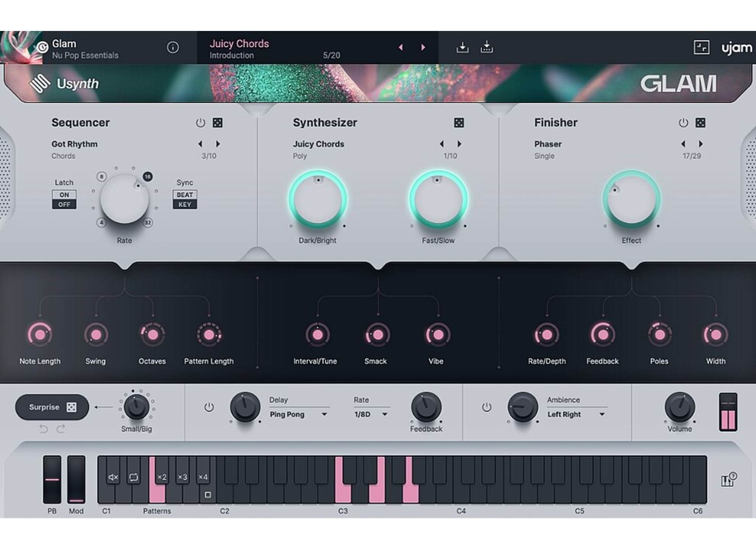
Task: Click the redo arrow under Surprise
Action: pos(61,429)
